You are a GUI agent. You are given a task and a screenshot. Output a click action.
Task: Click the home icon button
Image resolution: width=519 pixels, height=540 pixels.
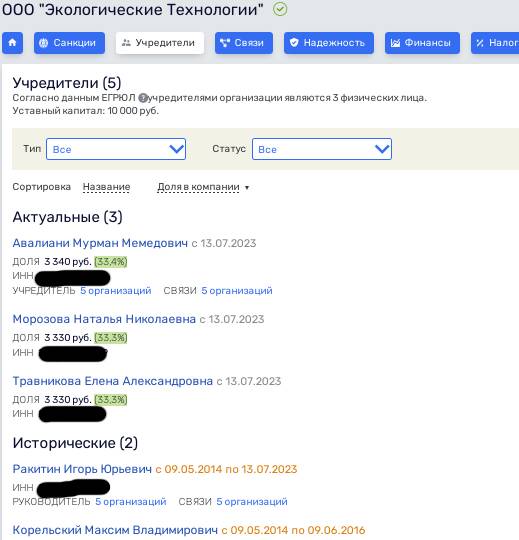coord(12,43)
